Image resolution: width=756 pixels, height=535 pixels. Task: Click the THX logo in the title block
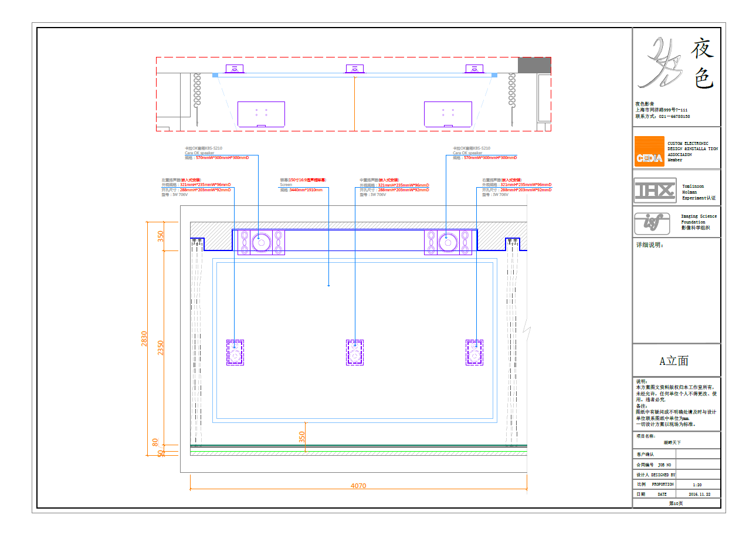655,191
